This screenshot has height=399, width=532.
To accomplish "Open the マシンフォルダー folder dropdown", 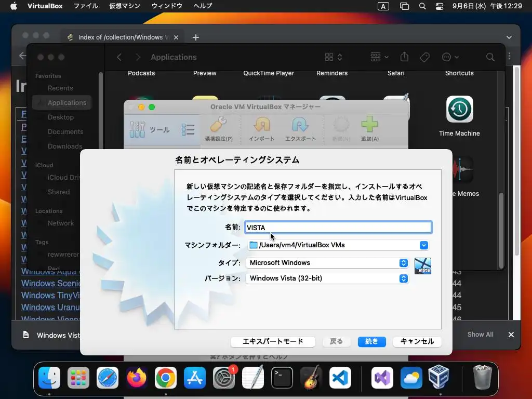I will pos(424,245).
